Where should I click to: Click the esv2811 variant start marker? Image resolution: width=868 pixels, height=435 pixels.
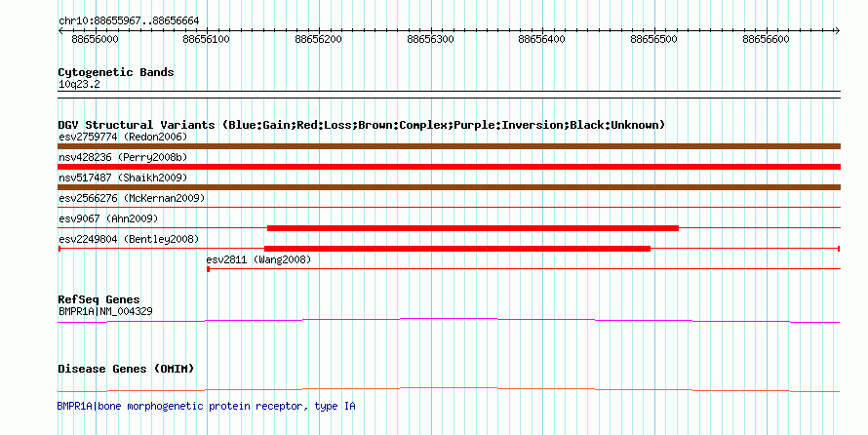(x=208, y=269)
